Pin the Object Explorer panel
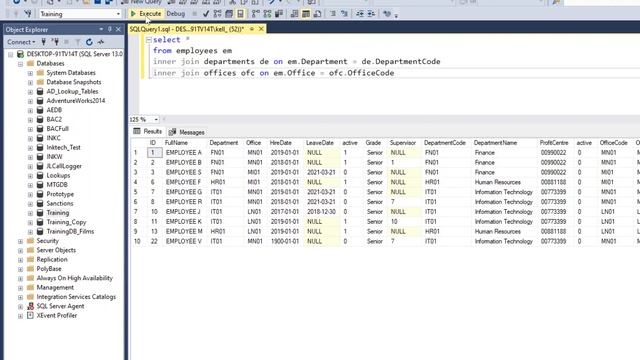 109,29
